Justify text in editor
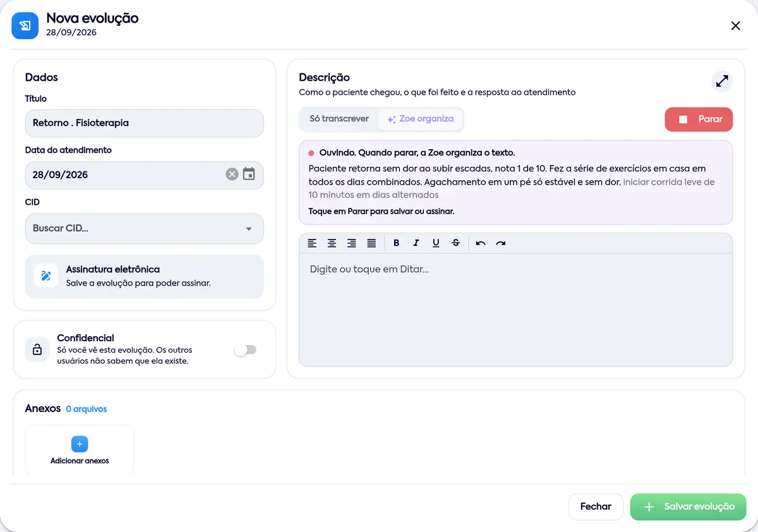This screenshot has height=532, width=758. (x=372, y=243)
